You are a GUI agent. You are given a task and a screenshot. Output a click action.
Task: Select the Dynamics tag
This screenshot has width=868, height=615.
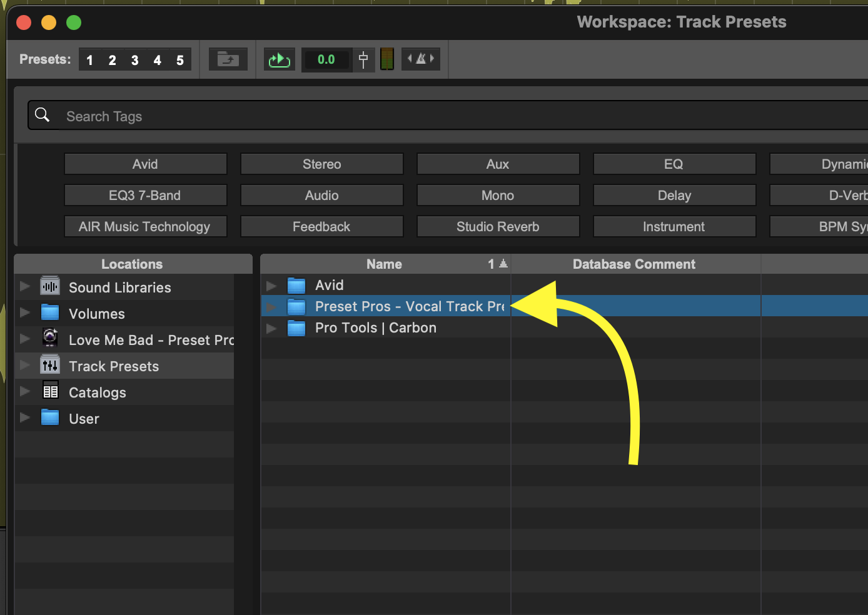pyautogui.click(x=819, y=164)
